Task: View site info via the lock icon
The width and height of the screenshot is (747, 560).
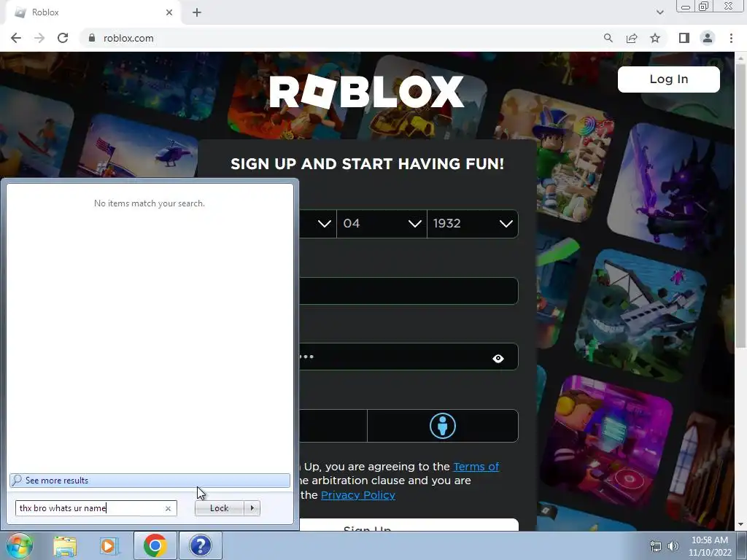Action: point(92,38)
